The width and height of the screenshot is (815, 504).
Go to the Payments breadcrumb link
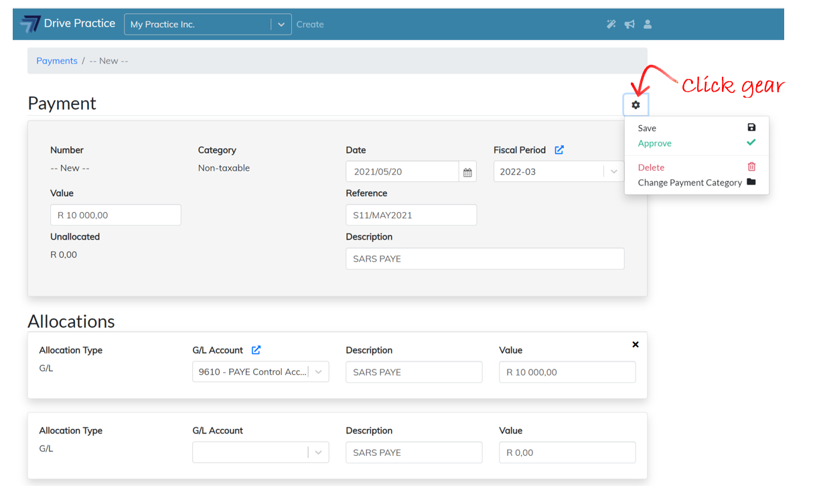click(x=57, y=61)
